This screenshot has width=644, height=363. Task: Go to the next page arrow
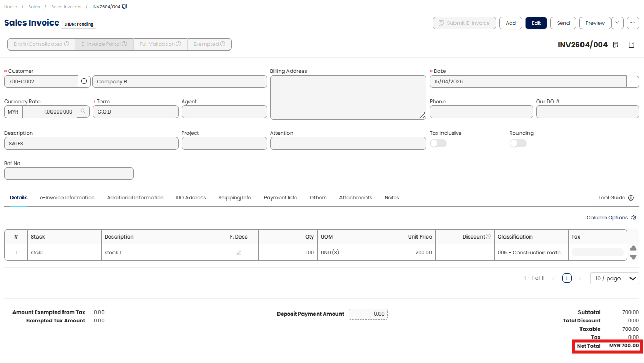point(579,279)
